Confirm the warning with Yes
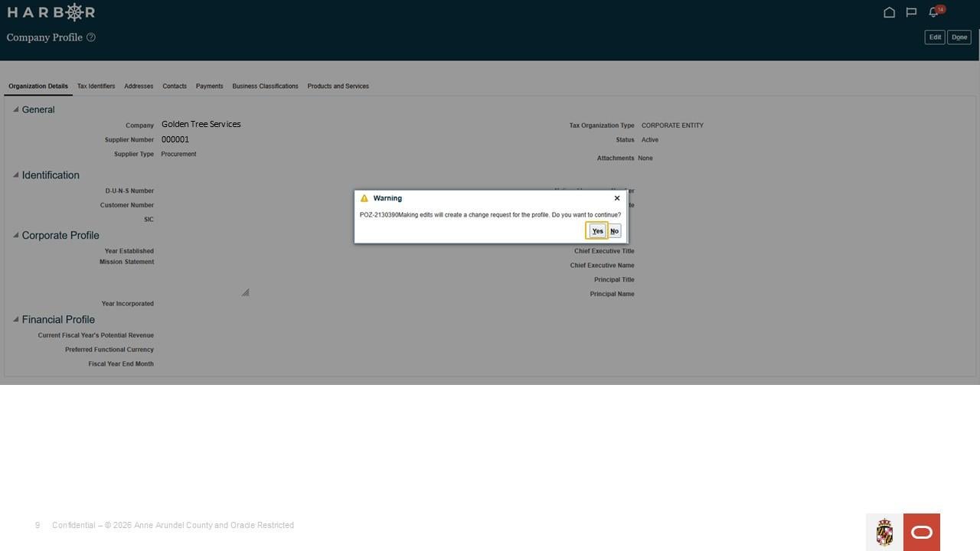Screen dimensions: 980x551 597,231
